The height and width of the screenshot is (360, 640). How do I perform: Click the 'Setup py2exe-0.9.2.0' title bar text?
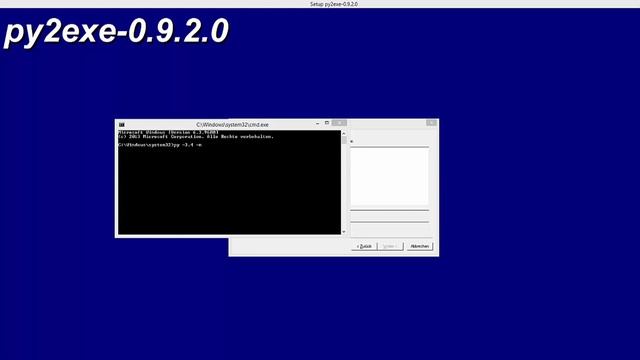(334, 4)
